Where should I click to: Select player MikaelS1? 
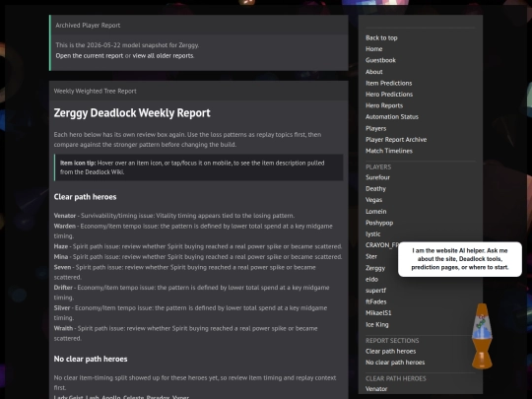coord(378,313)
